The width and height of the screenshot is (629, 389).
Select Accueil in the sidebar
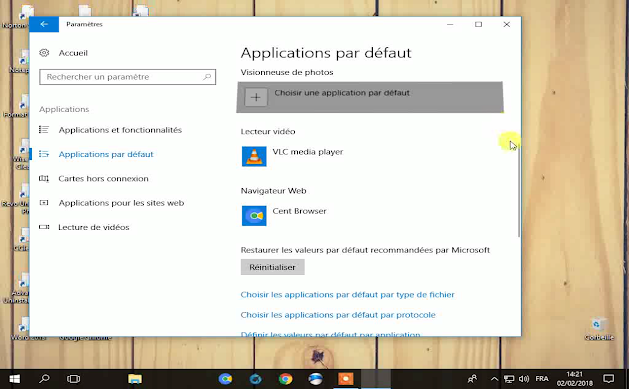point(73,53)
